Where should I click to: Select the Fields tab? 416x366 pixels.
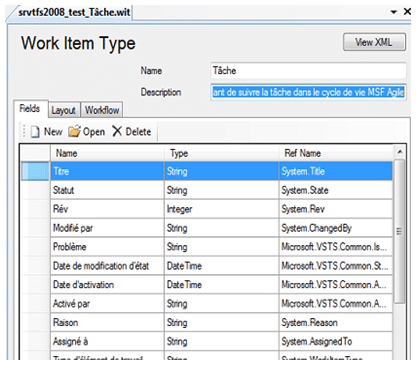30,109
